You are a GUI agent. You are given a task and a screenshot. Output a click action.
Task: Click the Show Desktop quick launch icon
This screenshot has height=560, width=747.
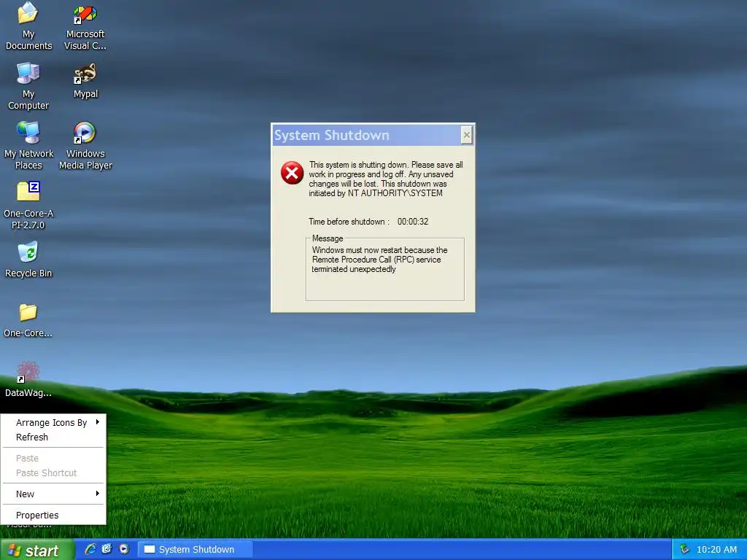(107, 549)
